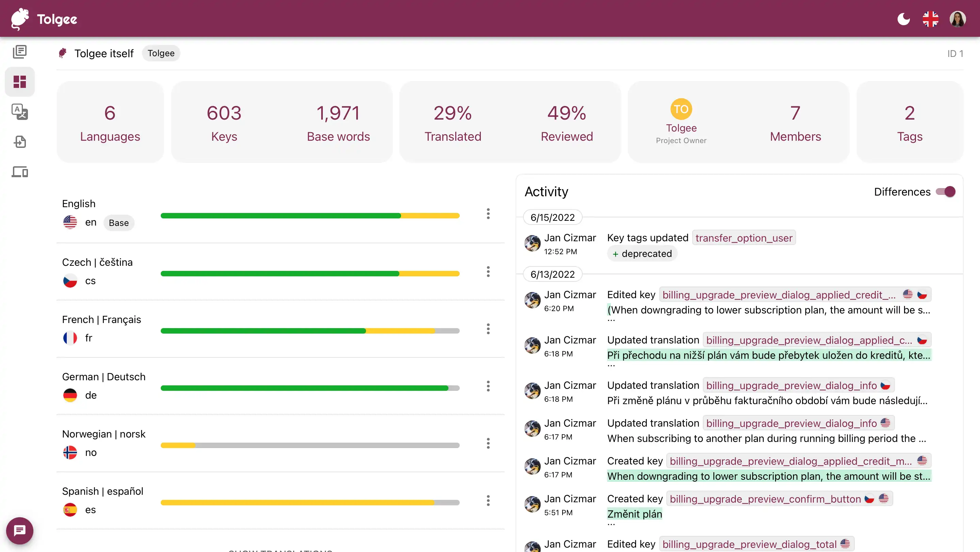980x552 pixels.
Task: Toggle the Tolgee itself project pin icon
Action: (63, 53)
